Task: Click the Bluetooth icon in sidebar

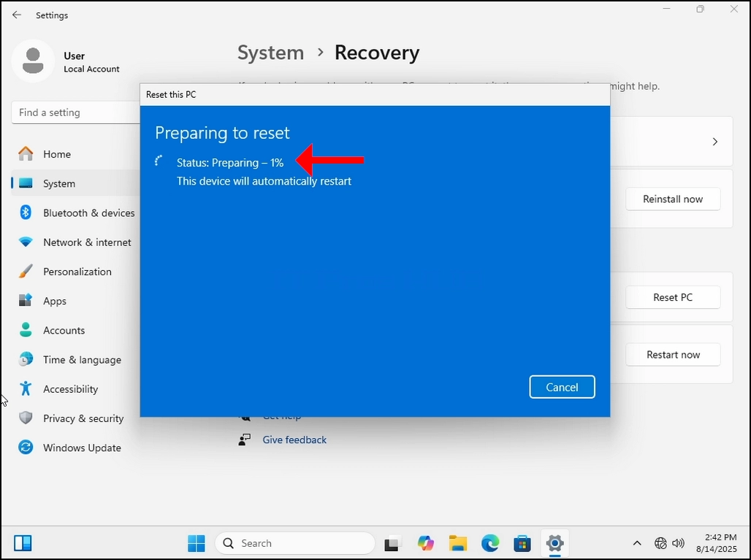Action: (x=26, y=212)
